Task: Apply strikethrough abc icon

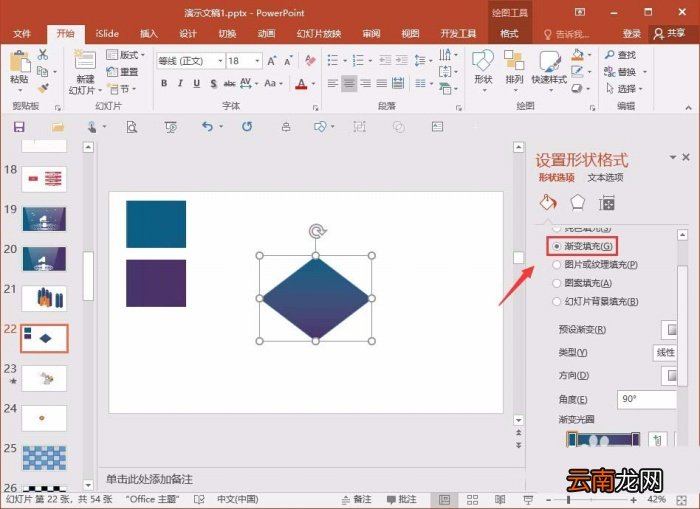Action: pos(229,83)
